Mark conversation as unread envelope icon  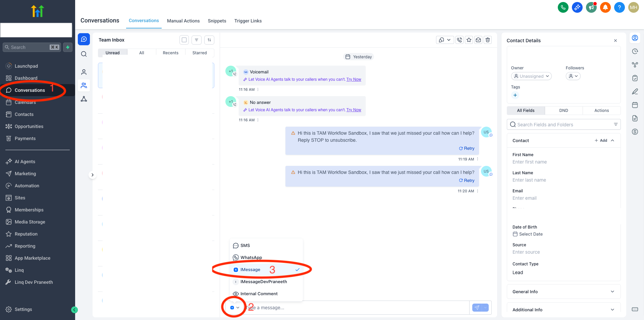tap(478, 40)
